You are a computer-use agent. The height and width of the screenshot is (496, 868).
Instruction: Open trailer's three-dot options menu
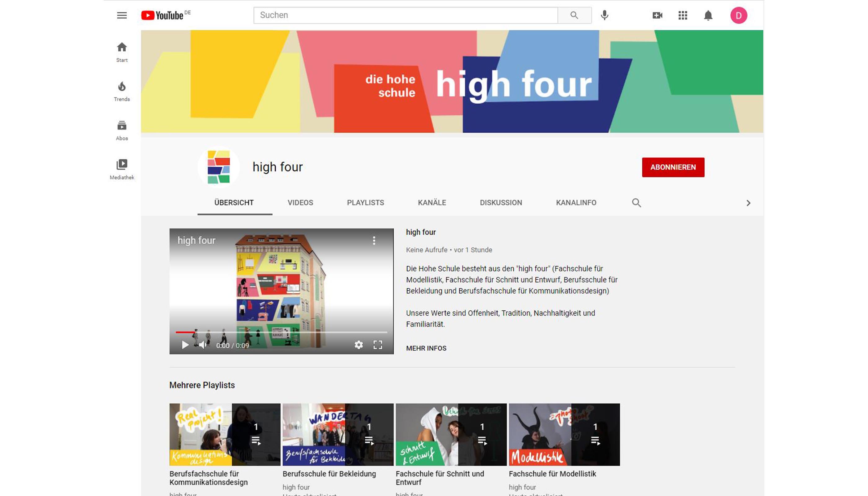tap(374, 241)
